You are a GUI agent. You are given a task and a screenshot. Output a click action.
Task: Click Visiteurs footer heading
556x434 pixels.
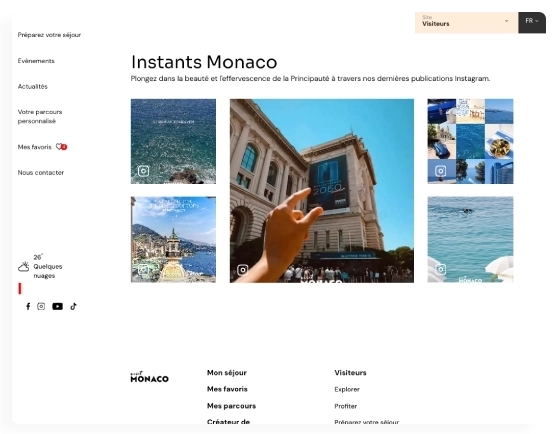(x=350, y=373)
